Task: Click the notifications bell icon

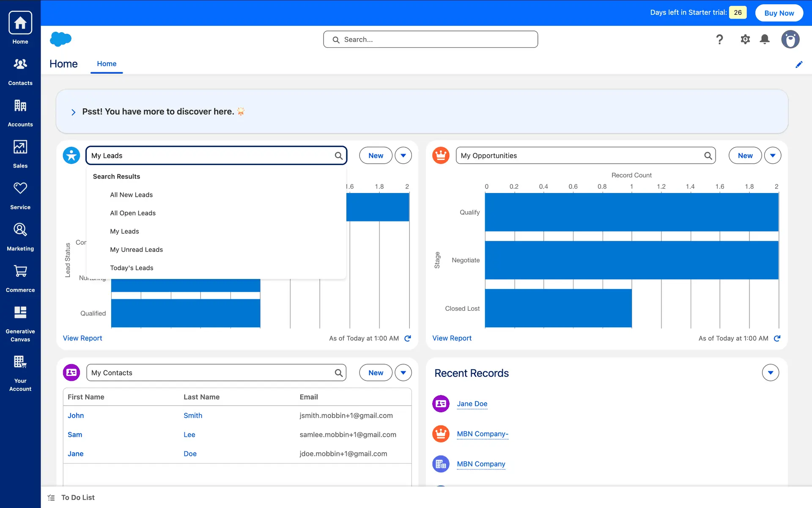Action: coord(765,39)
